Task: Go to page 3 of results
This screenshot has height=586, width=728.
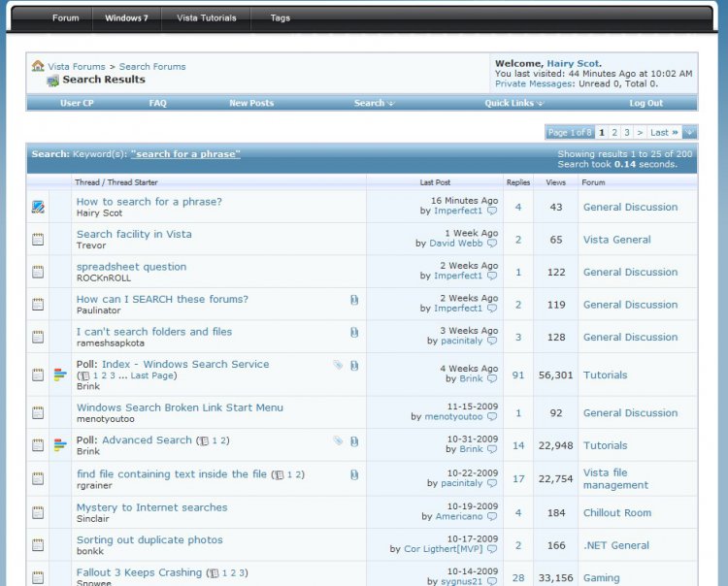Action: click(627, 133)
